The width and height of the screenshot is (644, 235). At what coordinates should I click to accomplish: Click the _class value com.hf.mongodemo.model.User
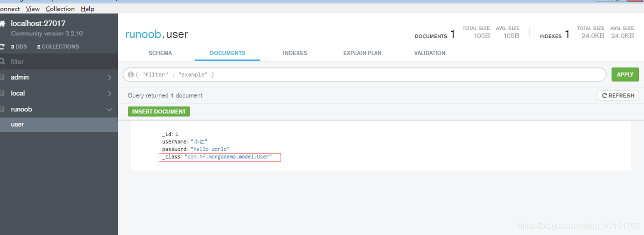[x=228, y=157]
